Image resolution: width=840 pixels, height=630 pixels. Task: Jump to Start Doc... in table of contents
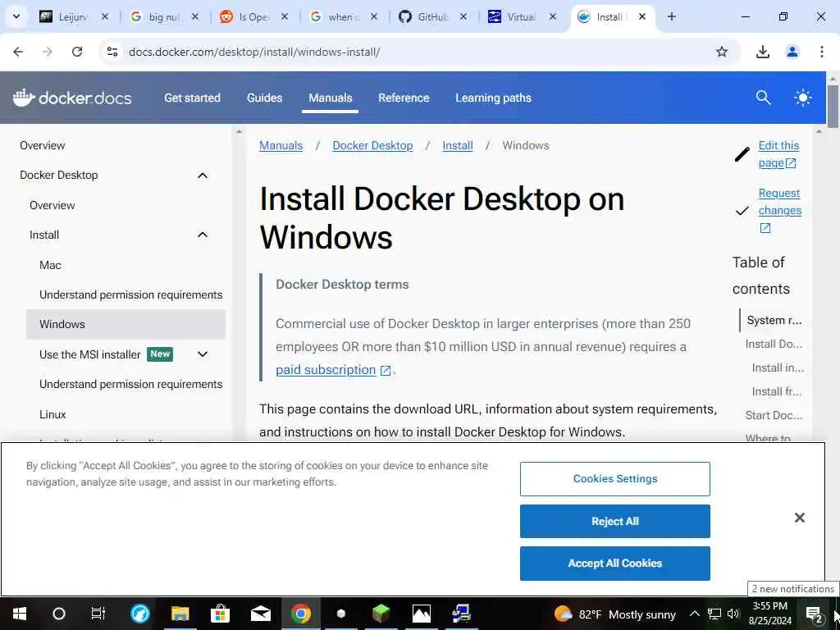pos(774,415)
